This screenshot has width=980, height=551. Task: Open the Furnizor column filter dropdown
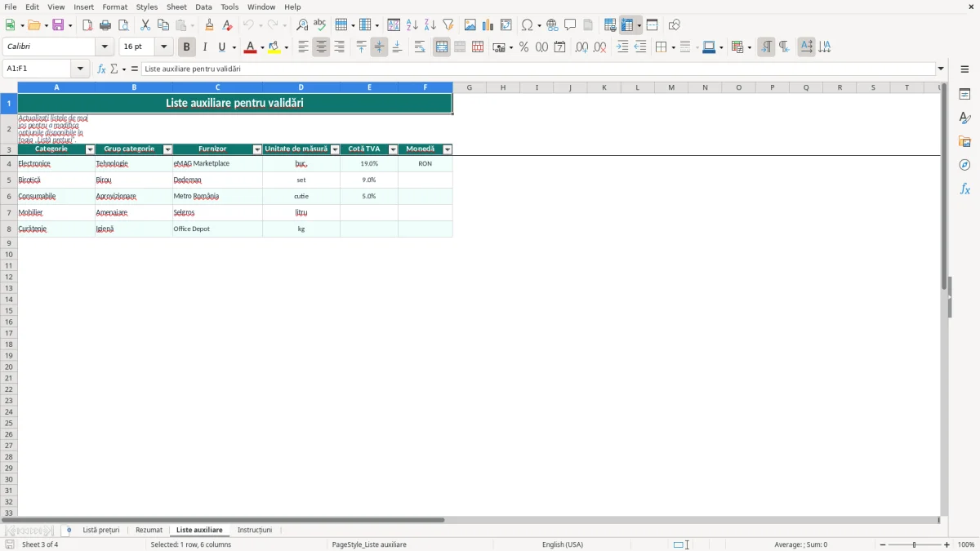[x=257, y=150]
